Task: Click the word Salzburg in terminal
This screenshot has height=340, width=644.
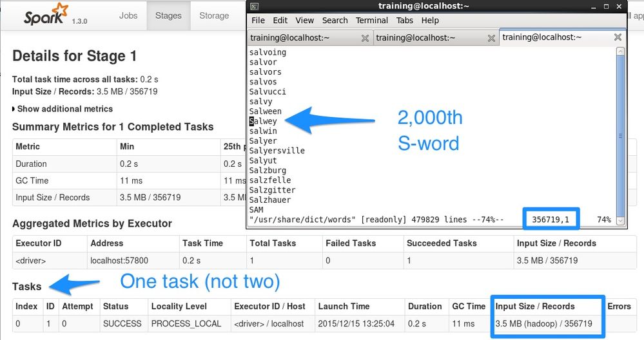Action: point(268,171)
